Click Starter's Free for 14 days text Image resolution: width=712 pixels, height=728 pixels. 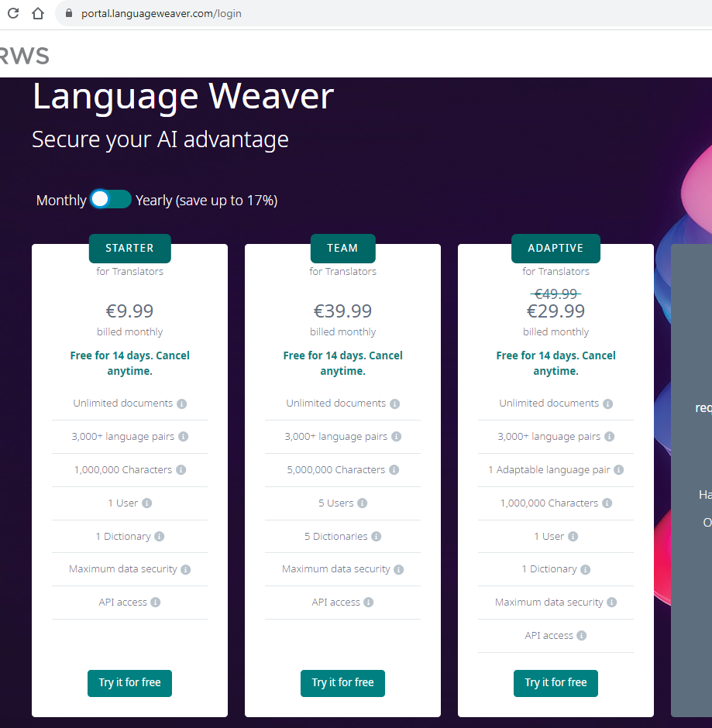(x=129, y=363)
